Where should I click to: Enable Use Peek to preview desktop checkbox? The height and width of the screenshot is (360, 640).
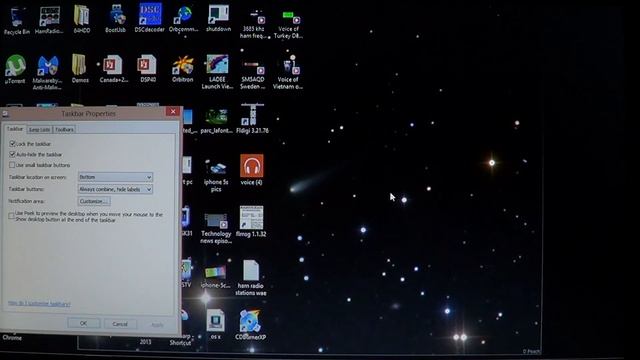pyautogui.click(x=11, y=216)
